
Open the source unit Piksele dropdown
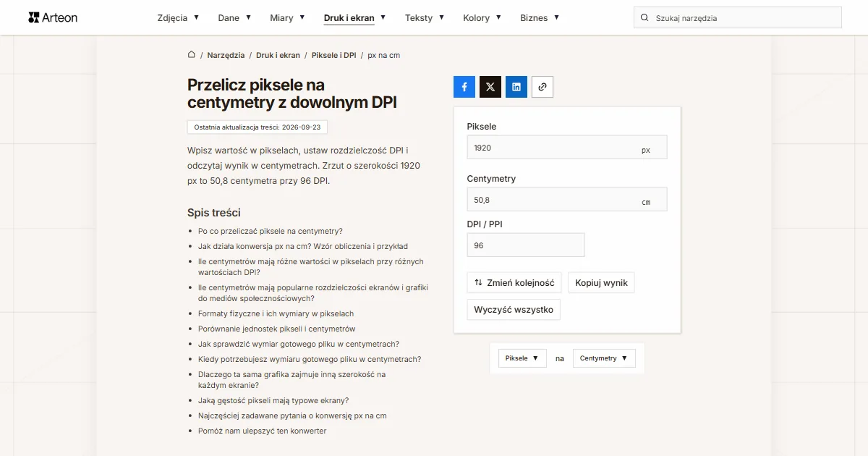click(x=522, y=358)
